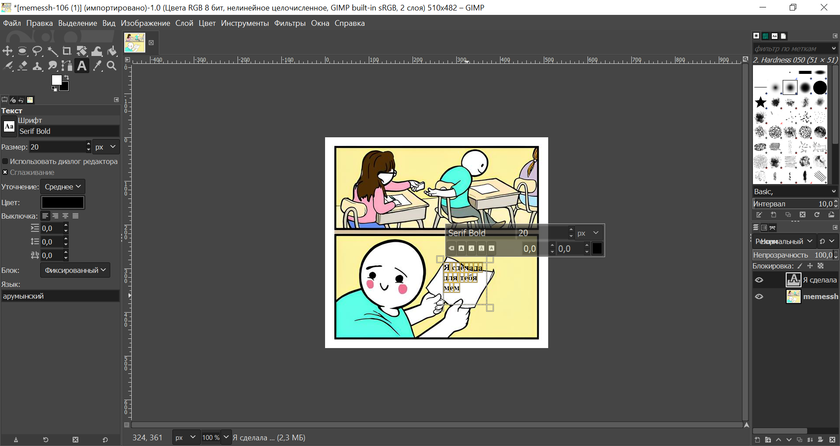840x446 pixels.
Task: Select the Zoom magnifier tool
Action: 112,66
